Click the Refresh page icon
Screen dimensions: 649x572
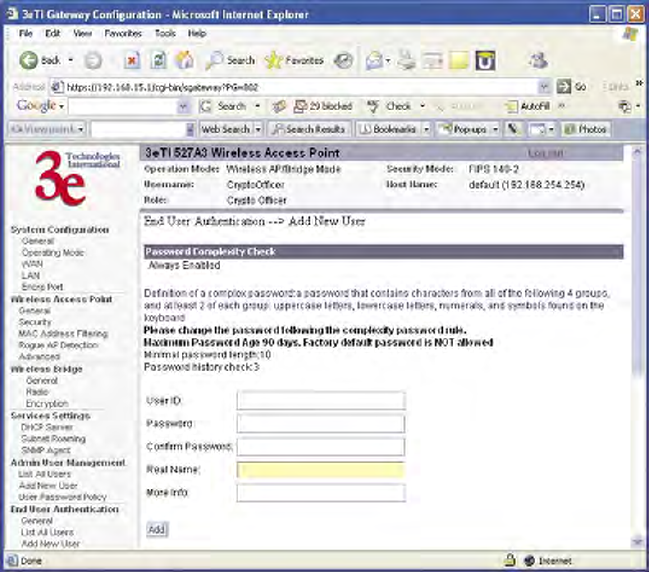tap(158, 60)
